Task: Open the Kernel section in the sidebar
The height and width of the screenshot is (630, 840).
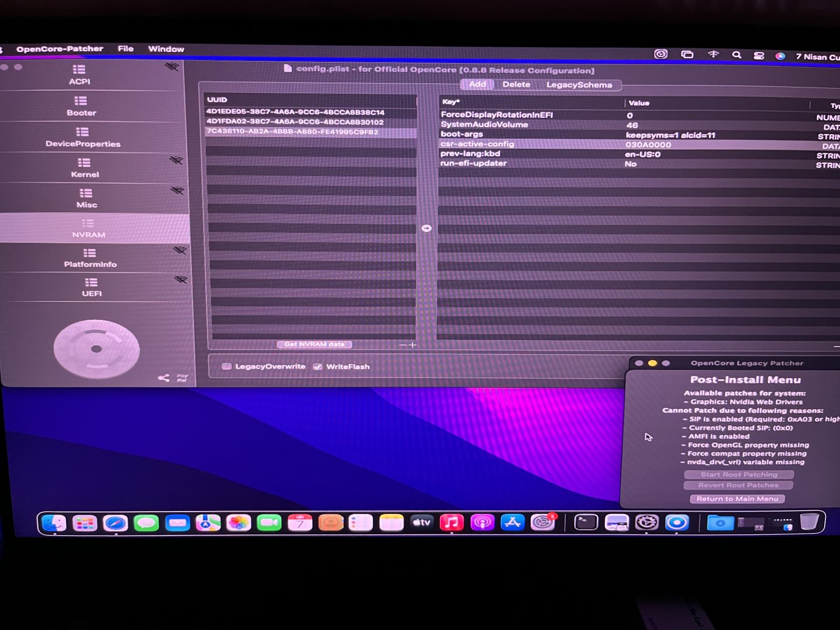Action: point(85,168)
